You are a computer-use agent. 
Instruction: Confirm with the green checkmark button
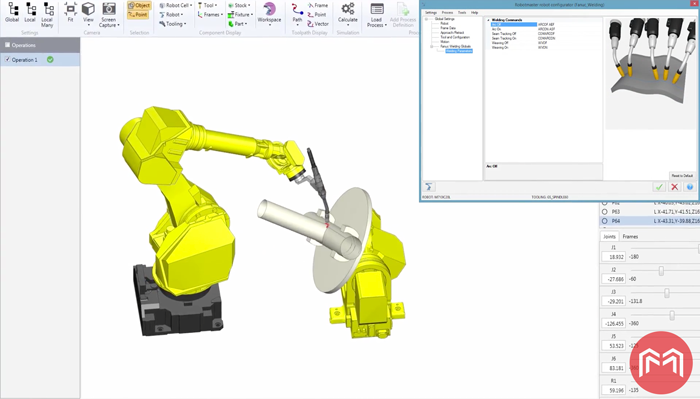[659, 187]
